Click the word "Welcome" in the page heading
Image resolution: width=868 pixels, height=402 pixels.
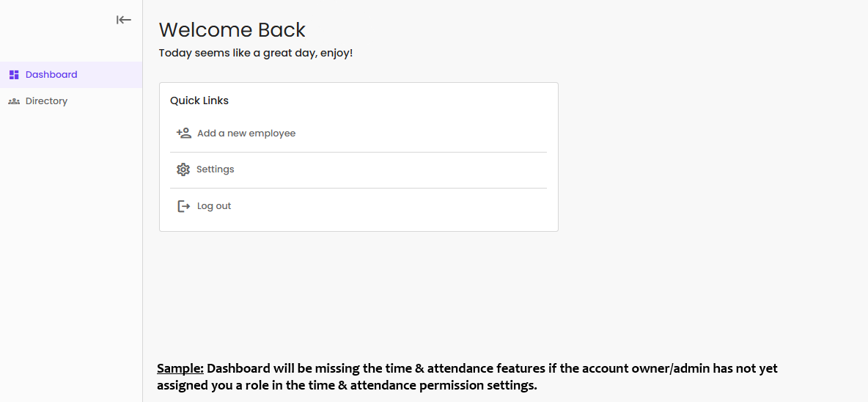point(194,30)
